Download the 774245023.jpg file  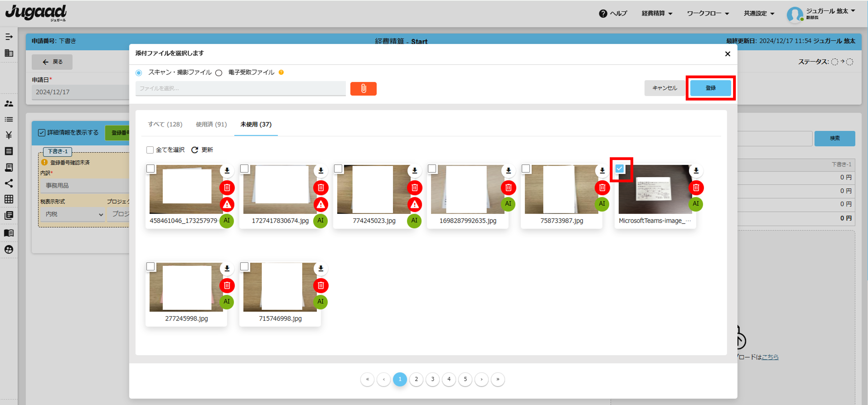[x=414, y=171]
